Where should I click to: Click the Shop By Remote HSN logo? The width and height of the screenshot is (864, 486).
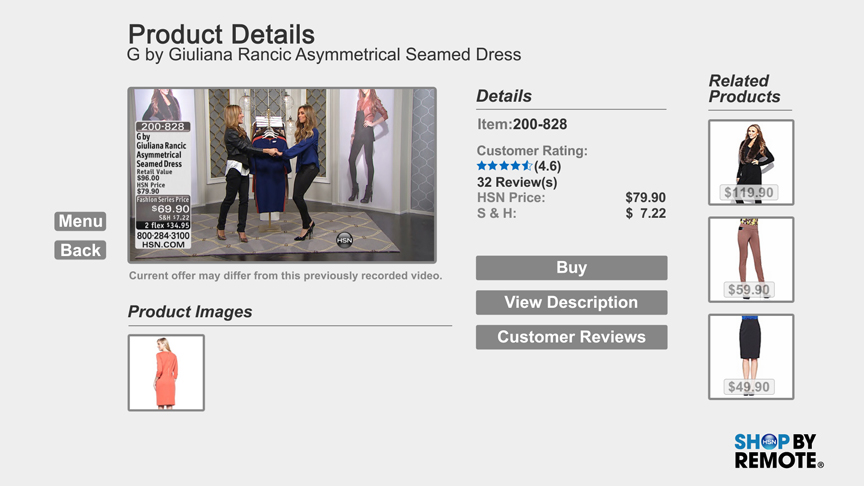[779, 451]
